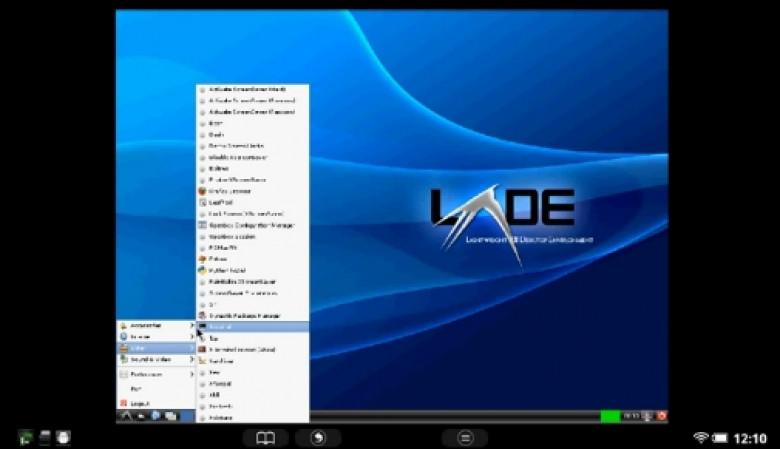Open Openbox Configuration Manager entry

tap(253, 225)
